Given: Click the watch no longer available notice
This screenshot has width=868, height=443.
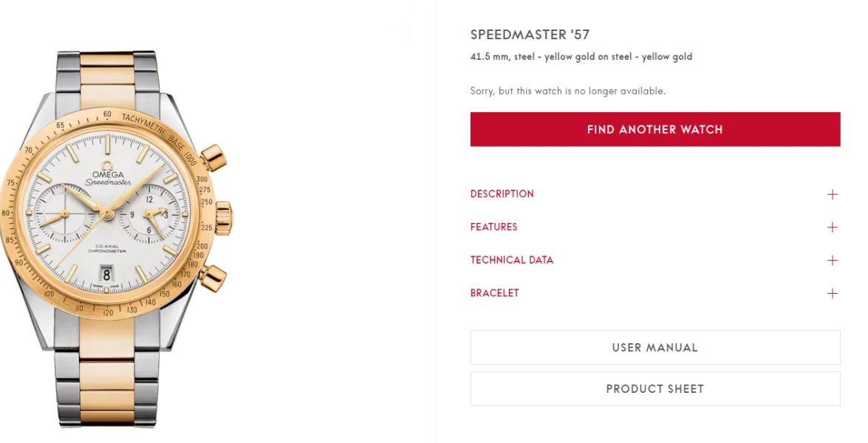Looking at the screenshot, I should pos(568,92).
